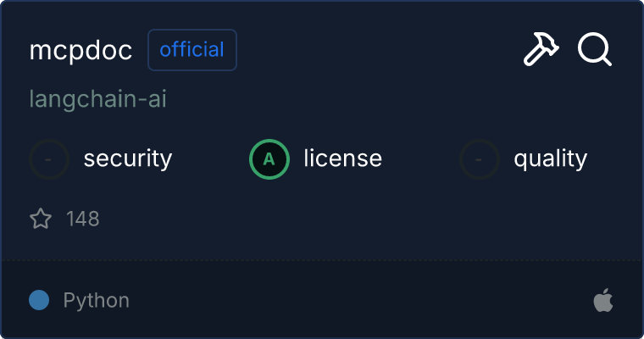Click the security grade circle
644x339 pixels.
[x=49, y=158]
